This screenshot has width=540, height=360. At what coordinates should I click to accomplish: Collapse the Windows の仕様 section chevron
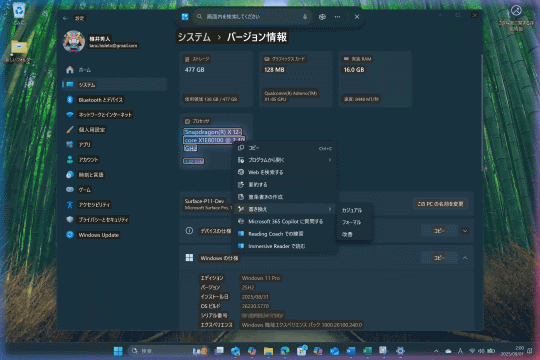coord(465,258)
